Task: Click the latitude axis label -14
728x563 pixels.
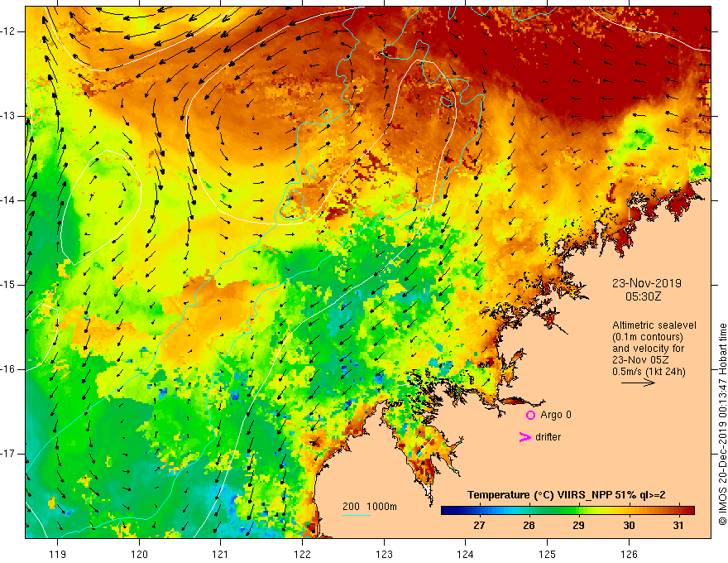Action: click(x=8, y=200)
